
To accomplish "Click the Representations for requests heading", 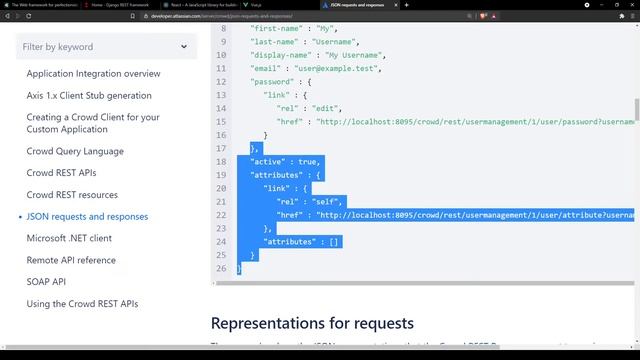I will (x=312, y=323).
